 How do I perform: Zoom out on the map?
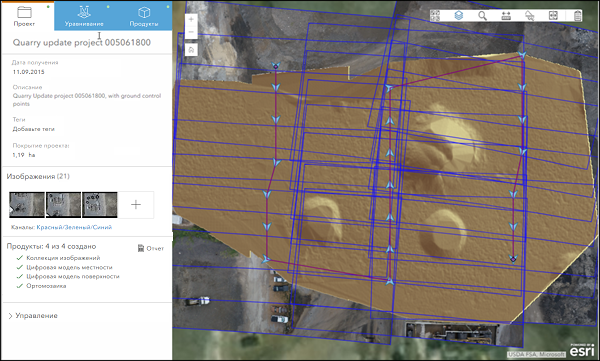pyautogui.click(x=191, y=32)
